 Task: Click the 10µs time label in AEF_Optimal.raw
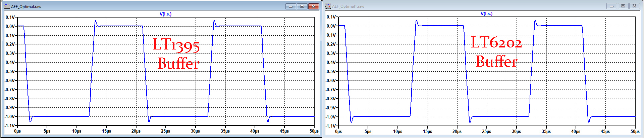[x=76, y=131]
